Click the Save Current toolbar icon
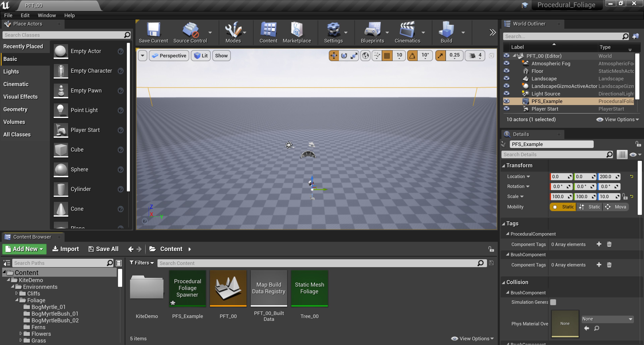Screen dimensions: 644x345 (153, 33)
